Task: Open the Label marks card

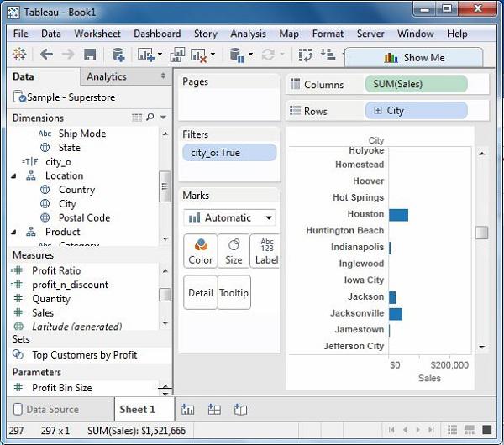Action: click(x=265, y=251)
